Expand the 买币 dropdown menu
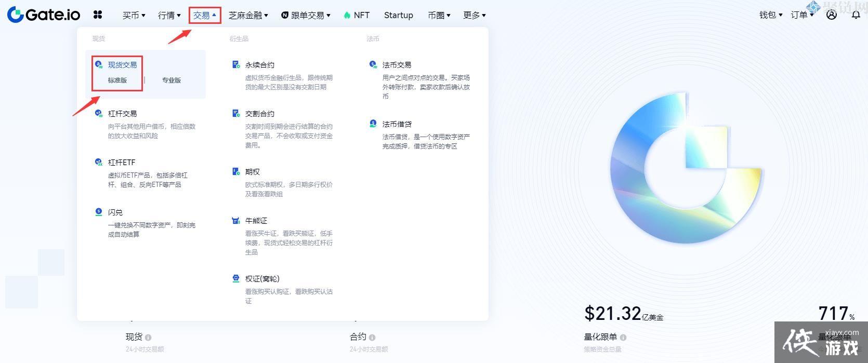The image size is (868, 363). tap(134, 15)
